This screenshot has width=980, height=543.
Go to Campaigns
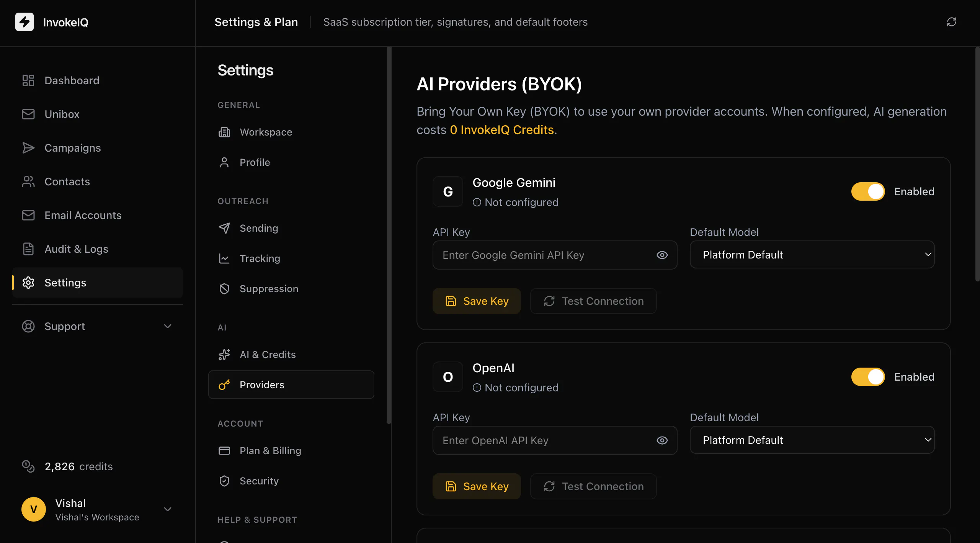point(98,148)
